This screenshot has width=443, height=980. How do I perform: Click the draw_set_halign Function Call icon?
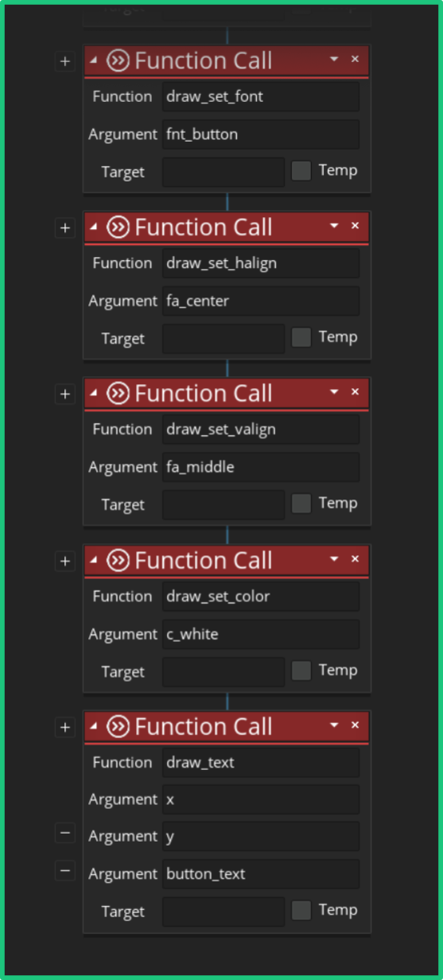(x=118, y=227)
